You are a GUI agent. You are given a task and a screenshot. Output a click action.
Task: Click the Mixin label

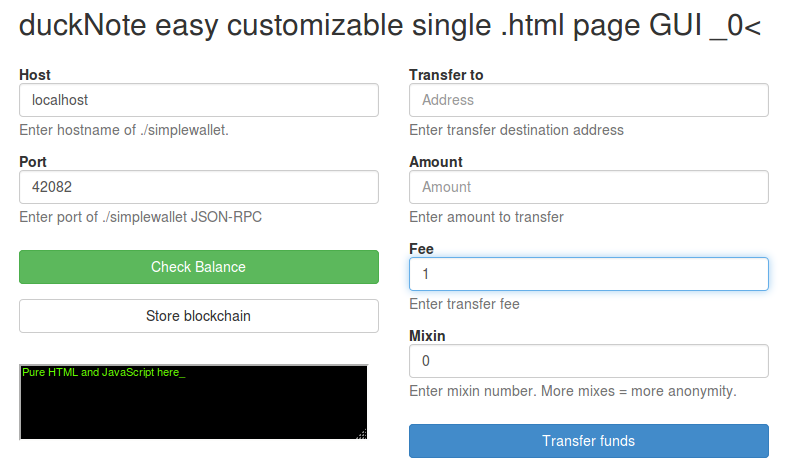click(427, 336)
